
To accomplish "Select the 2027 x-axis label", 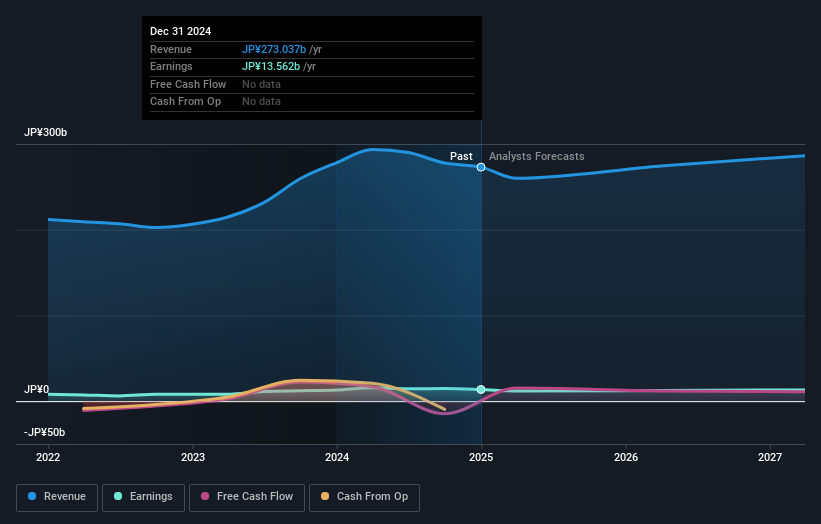I will pos(770,457).
